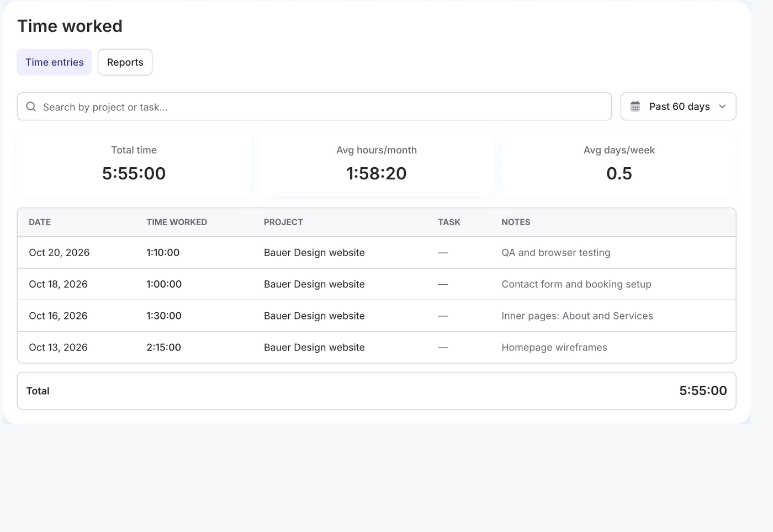The height and width of the screenshot is (532, 773).
Task: Click Bauer Design website in the Oct 16 row
Action: [x=314, y=316]
